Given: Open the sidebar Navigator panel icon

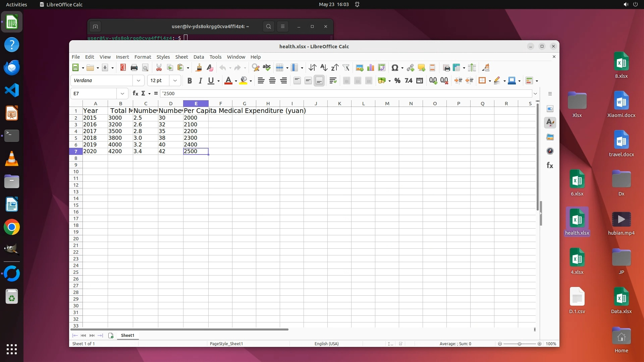Looking at the screenshot, I should click(x=550, y=151).
